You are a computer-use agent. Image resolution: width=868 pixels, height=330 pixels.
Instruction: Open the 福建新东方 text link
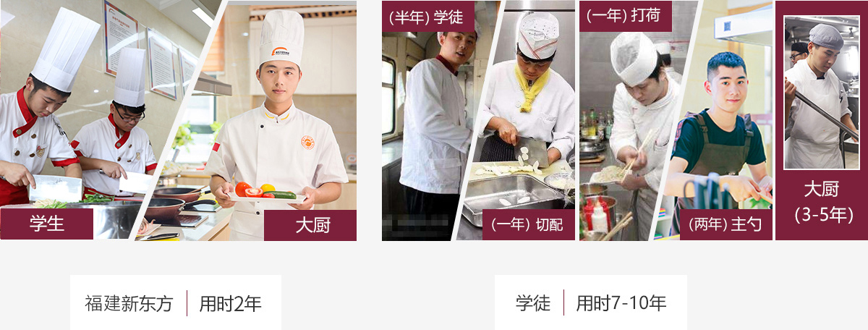coord(129,303)
